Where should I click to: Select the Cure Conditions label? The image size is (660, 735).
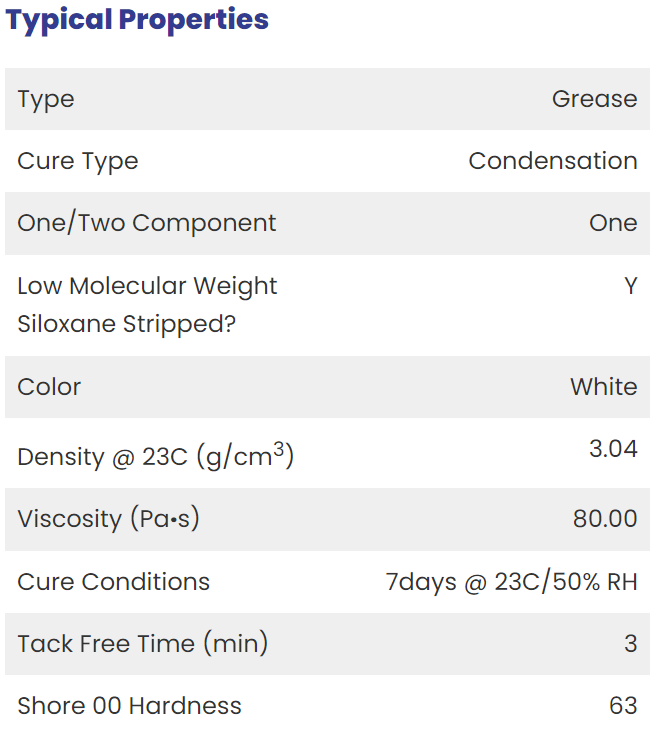[113, 582]
